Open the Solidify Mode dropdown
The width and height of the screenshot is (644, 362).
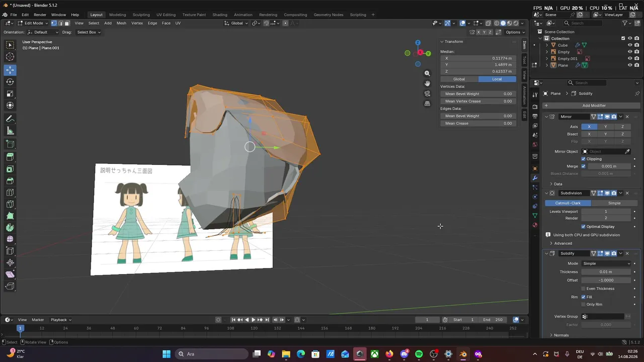point(606,263)
